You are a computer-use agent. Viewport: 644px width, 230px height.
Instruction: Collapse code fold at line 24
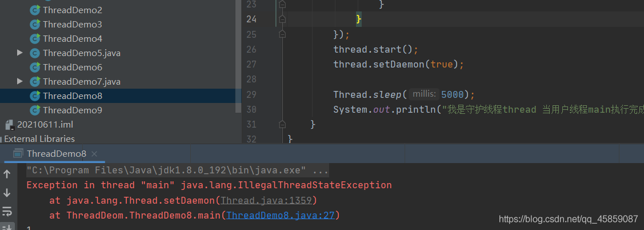[282, 19]
